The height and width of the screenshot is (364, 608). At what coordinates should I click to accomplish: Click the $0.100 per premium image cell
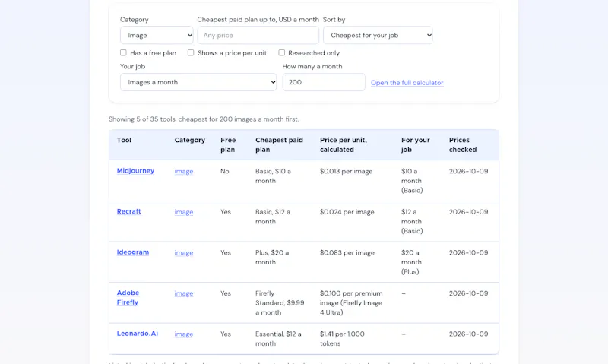tap(351, 302)
